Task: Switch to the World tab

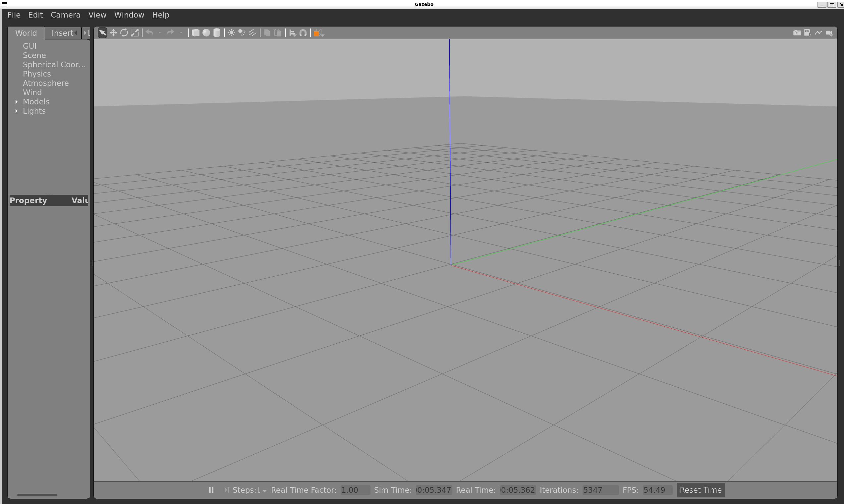Action: pyautogui.click(x=26, y=33)
